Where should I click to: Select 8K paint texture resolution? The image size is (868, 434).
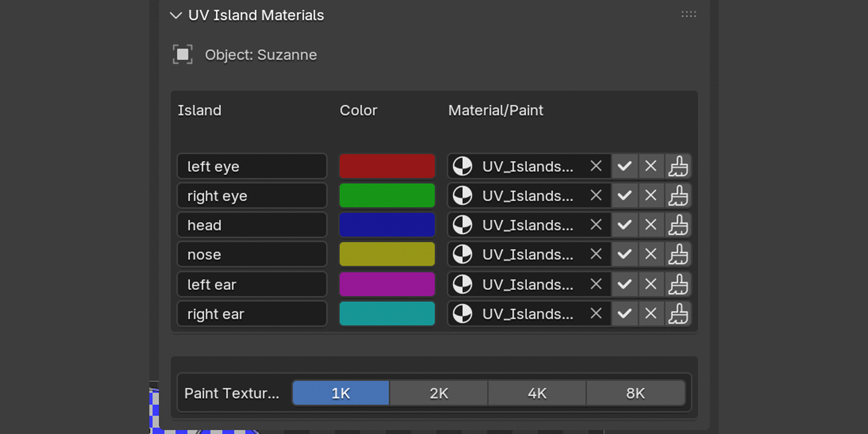click(x=635, y=393)
